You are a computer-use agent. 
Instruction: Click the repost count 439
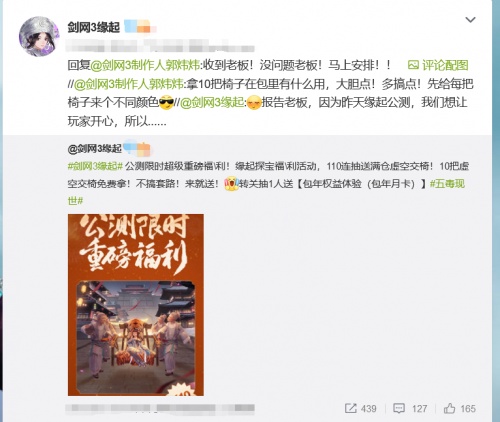(x=368, y=409)
